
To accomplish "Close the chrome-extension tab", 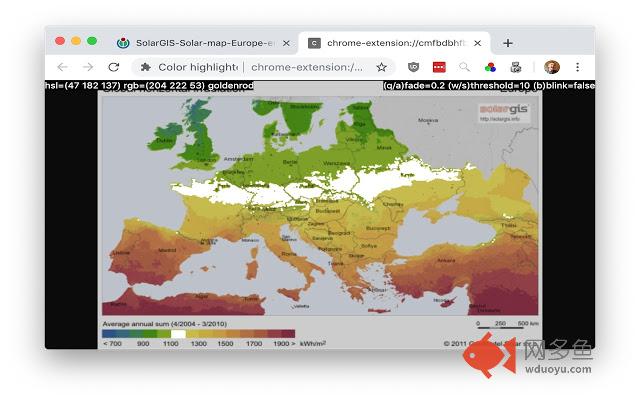I will coord(478,43).
